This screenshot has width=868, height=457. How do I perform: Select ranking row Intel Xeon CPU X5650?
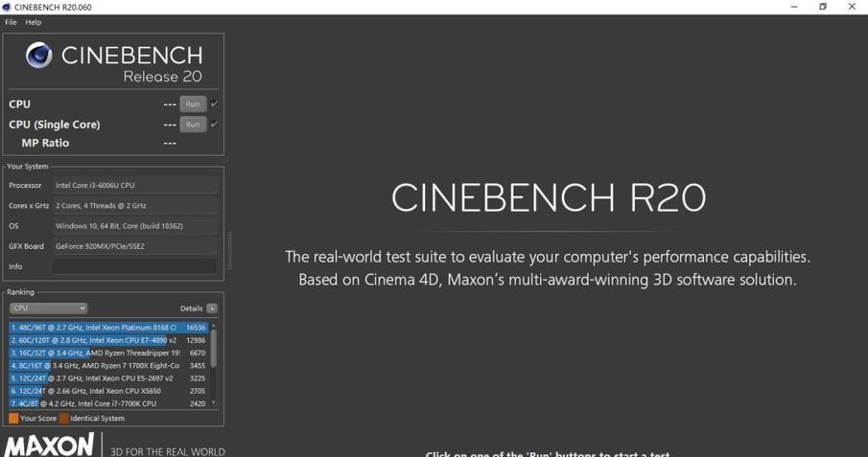(x=108, y=391)
